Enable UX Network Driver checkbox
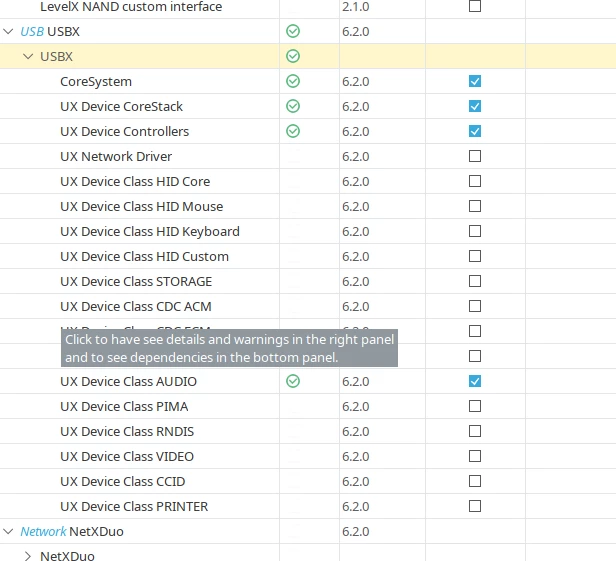 [x=475, y=156]
